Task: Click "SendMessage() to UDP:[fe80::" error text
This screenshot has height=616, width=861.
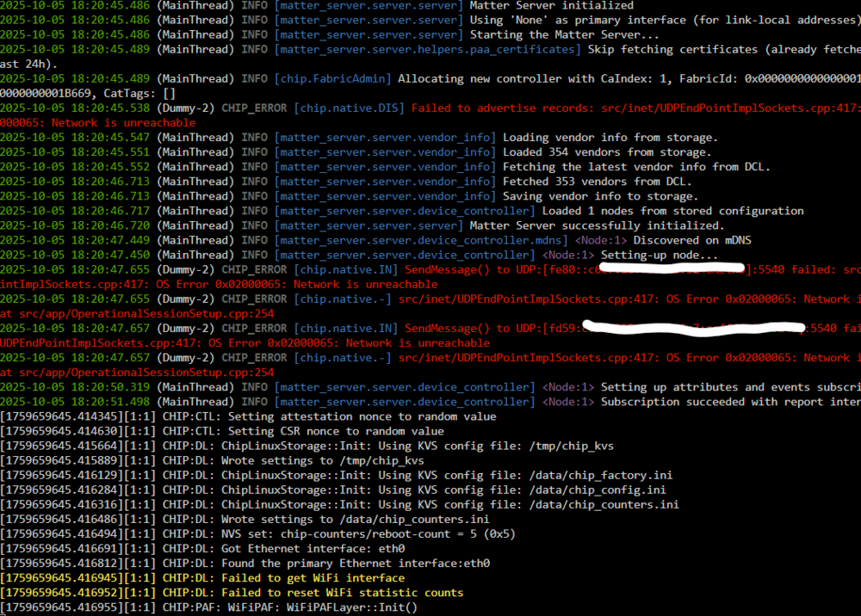Action: click(499, 270)
